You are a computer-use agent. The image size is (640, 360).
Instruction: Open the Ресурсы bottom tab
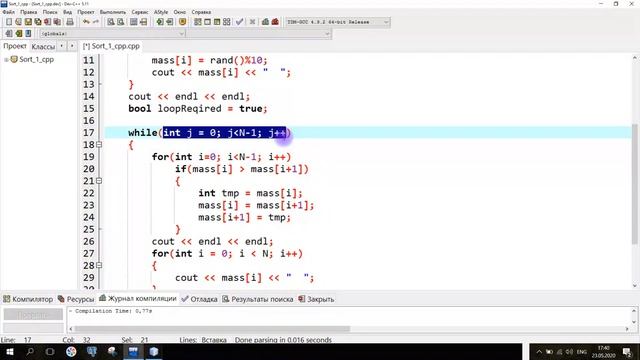(76, 299)
